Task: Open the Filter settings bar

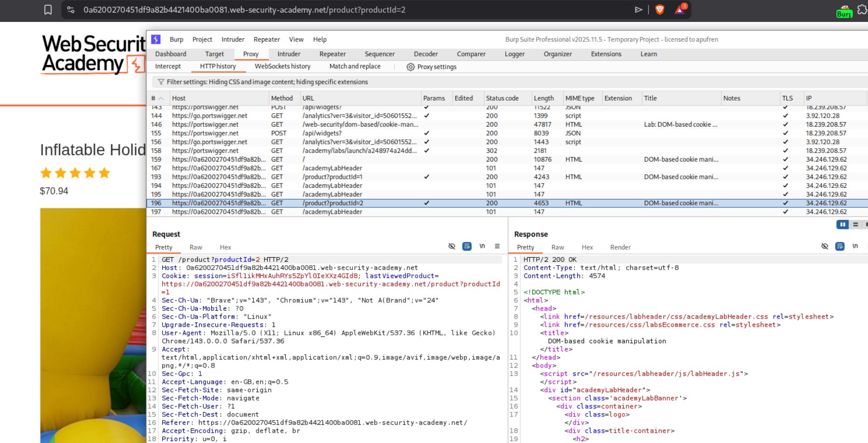Action: click(267, 82)
